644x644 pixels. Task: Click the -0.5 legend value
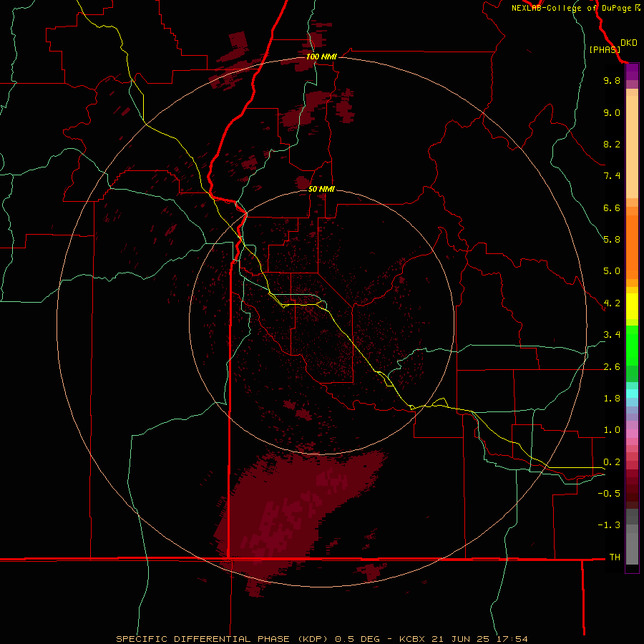tap(609, 494)
